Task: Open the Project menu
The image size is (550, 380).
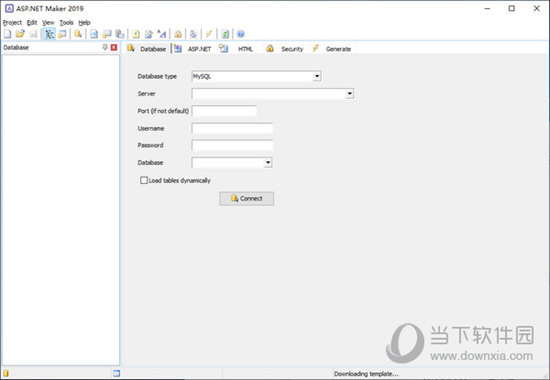Action: click(12, 22)
